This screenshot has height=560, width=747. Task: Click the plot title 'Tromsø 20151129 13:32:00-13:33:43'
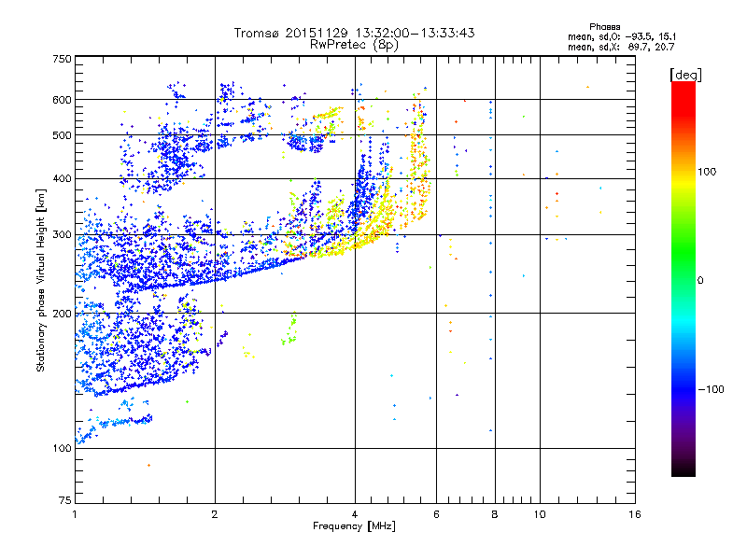[x=354, y=33]
